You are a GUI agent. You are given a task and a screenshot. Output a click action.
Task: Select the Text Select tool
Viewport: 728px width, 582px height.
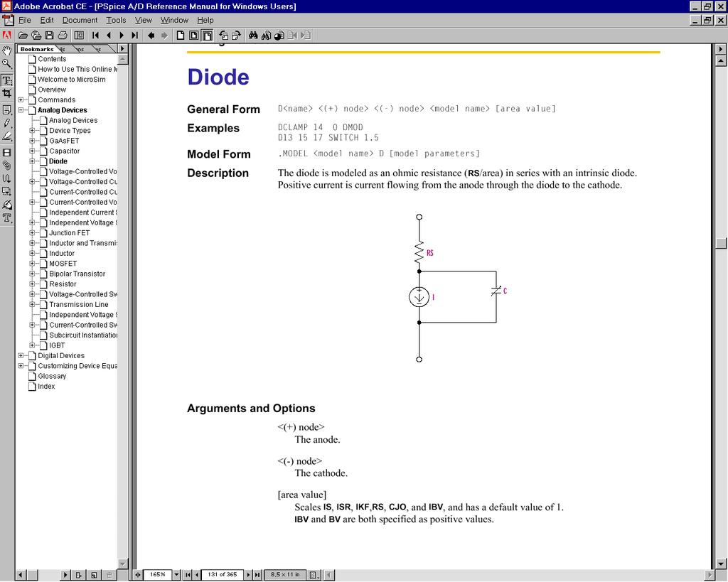click(x=7, y=80)
